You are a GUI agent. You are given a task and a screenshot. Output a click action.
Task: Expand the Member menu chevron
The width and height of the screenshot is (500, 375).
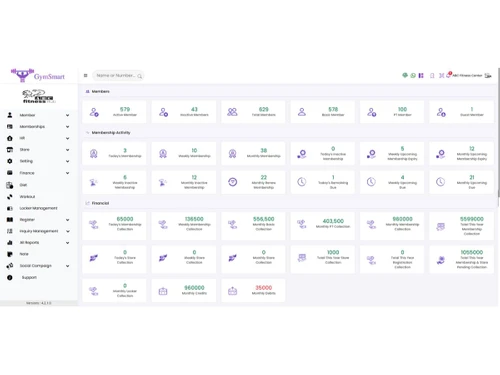[x=67, y=115]
